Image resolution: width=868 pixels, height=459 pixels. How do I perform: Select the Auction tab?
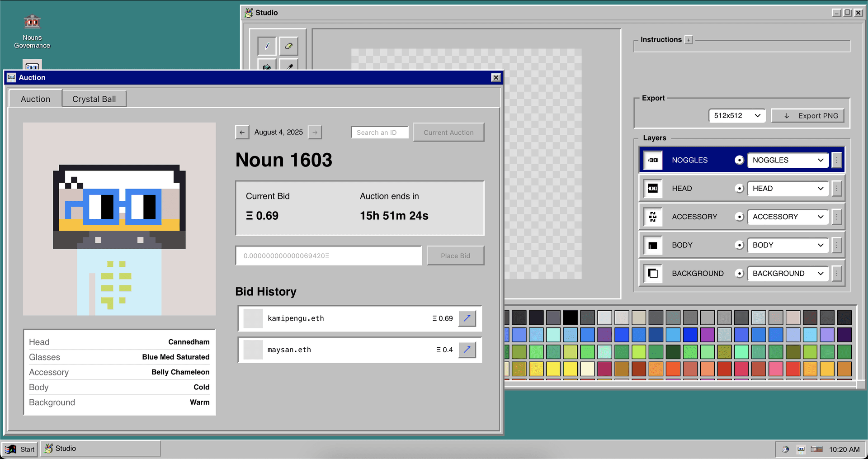35,99
